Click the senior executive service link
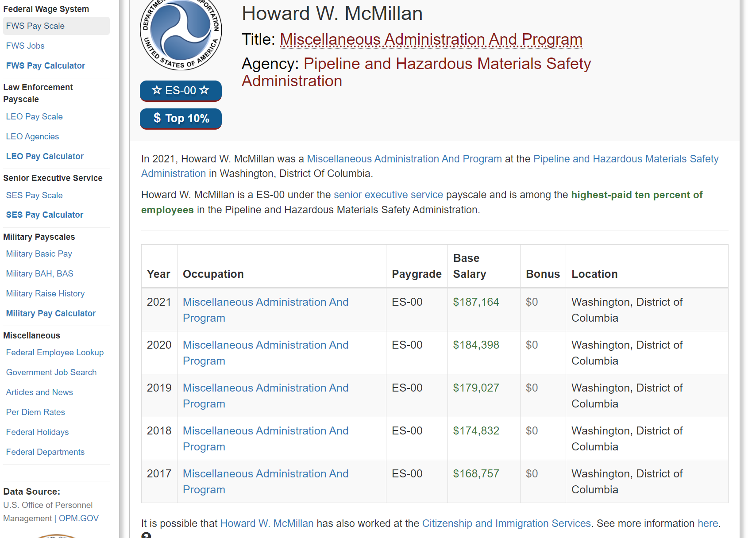Screen dimensions: 756x538 (388, 195)
